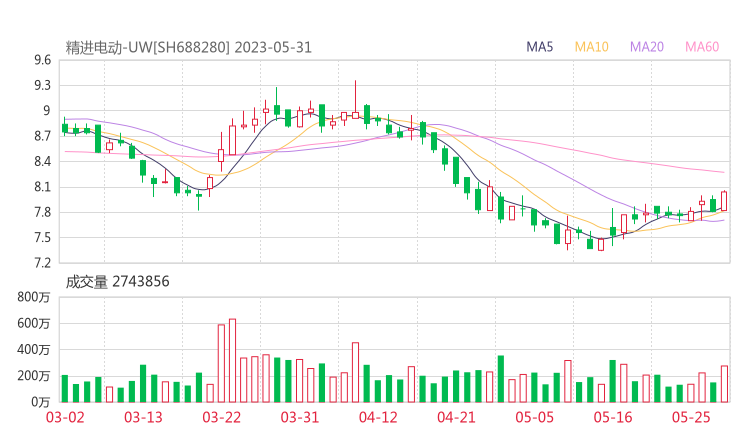Click the tallest red volume bar near 03-22
Image resolution: width=740 pixels, height=440 pixels.
[232, 361]
